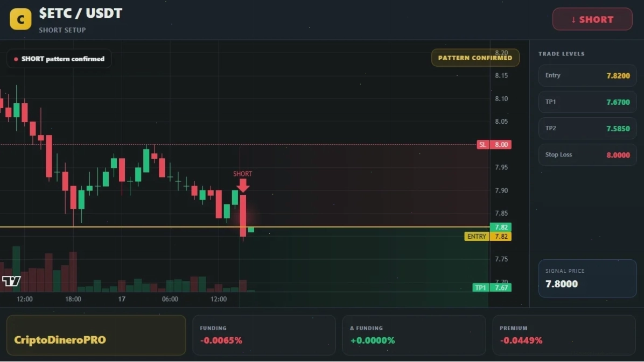Click the red SHORT arrow marker
644x362 pixels.
pos(243,186)
